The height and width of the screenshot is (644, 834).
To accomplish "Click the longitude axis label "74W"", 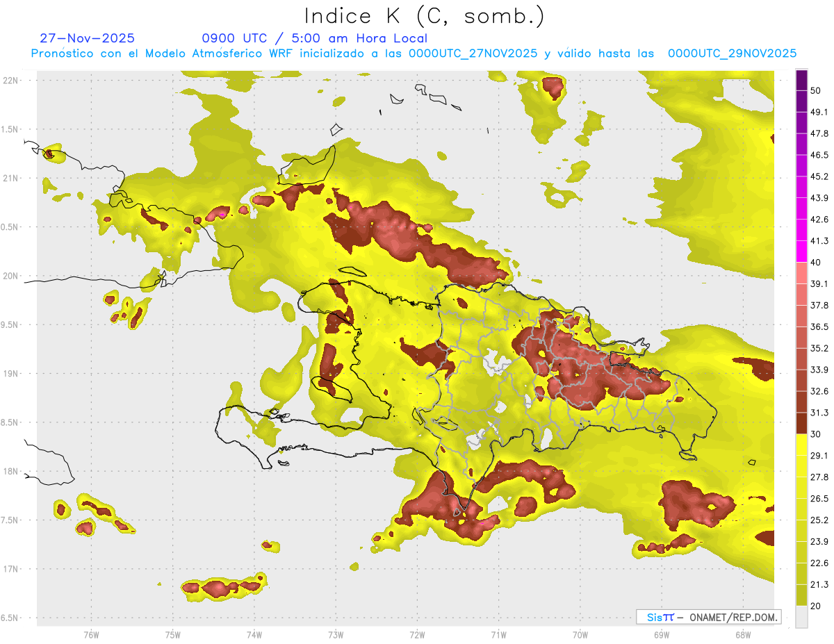I will tap(254, 635).
